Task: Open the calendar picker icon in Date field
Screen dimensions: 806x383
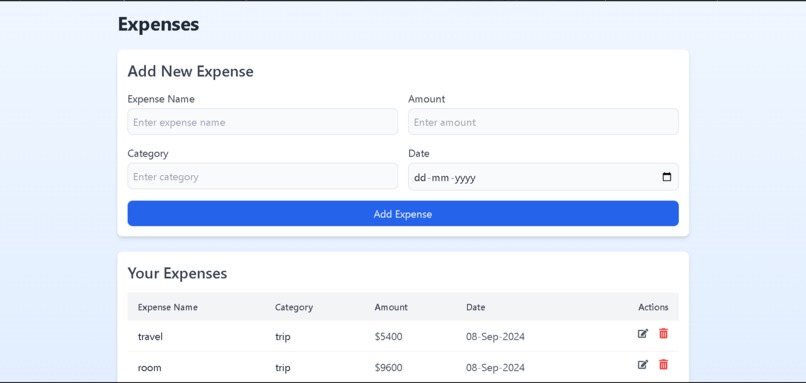Action: 667,177
